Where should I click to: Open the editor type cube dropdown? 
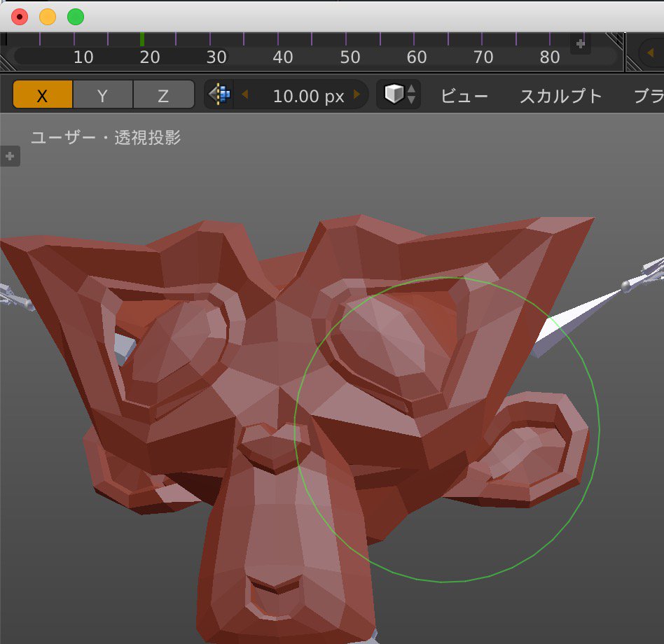[399, 94]
